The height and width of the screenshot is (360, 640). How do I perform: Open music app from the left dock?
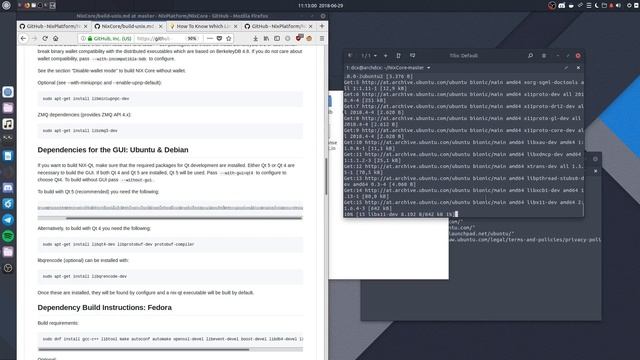click(8, 124)
